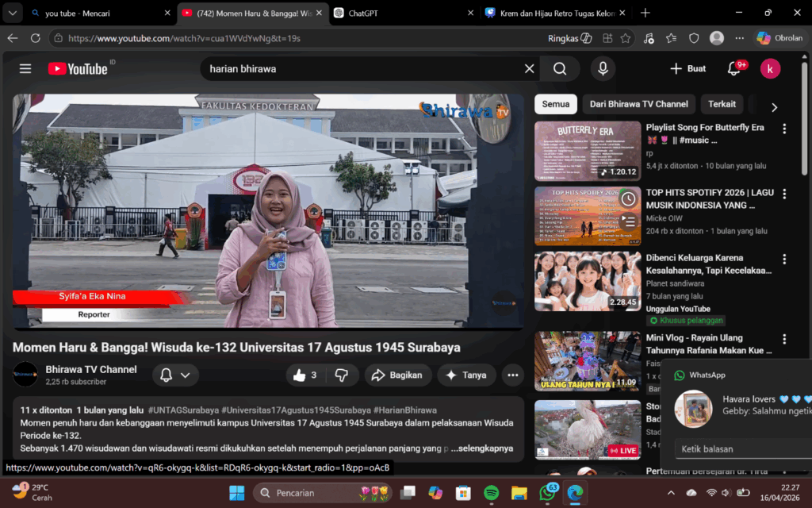Favorite this page with the star icon
Image resolution: width=812 pixels, height=508 pixels.
coord(626,38)
